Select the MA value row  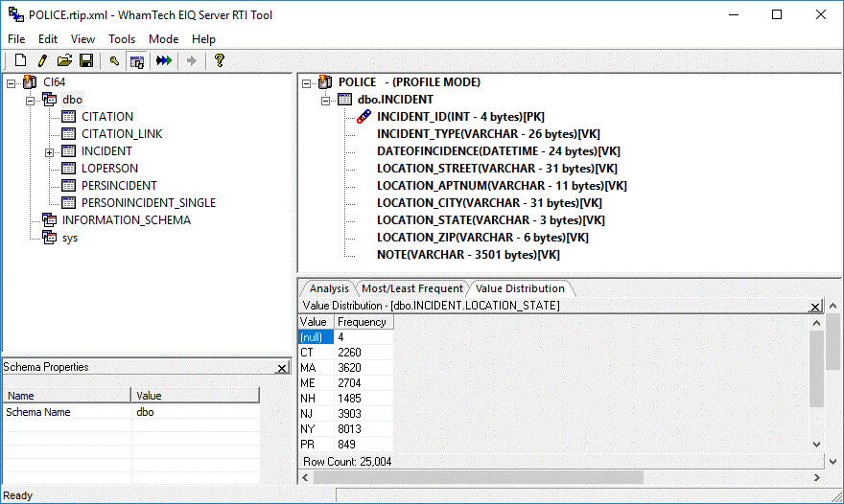345,368
